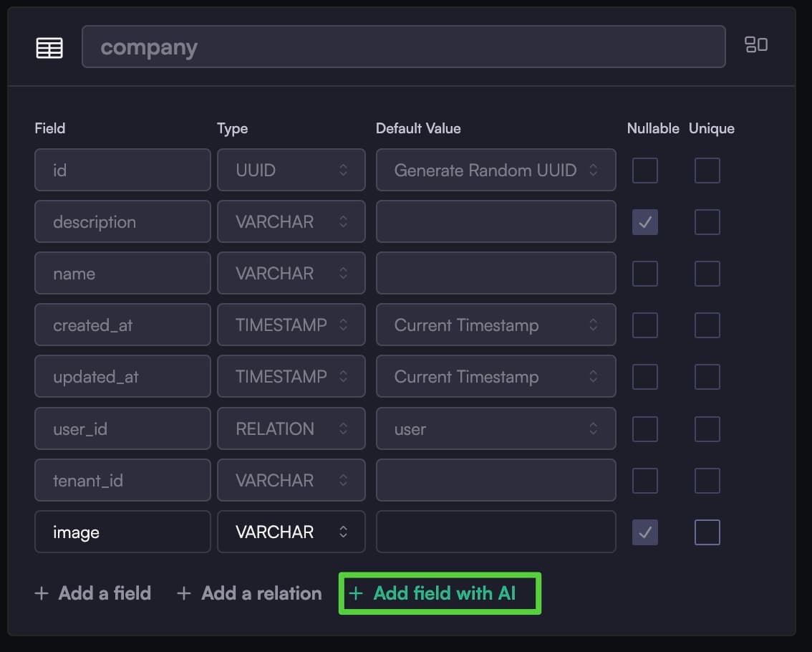Check Nullable for tenant_id field
The height and width of the screenshot is (652, 812).
644,481
